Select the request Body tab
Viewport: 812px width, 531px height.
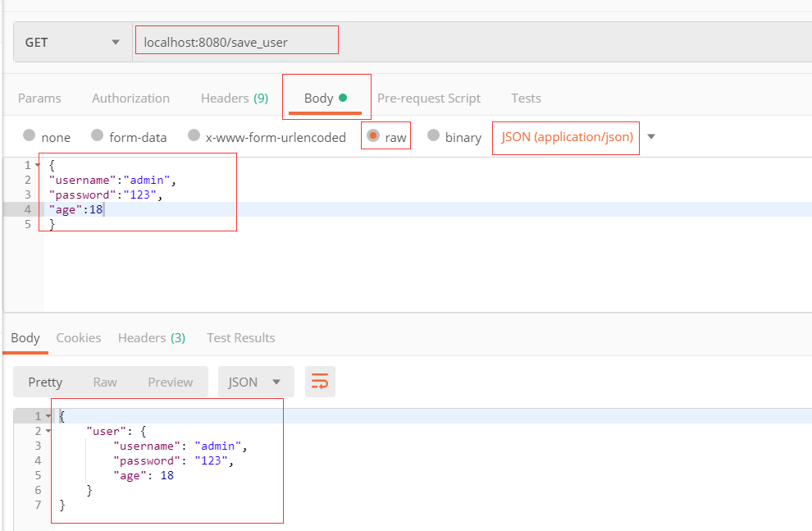tap(326, 98)
